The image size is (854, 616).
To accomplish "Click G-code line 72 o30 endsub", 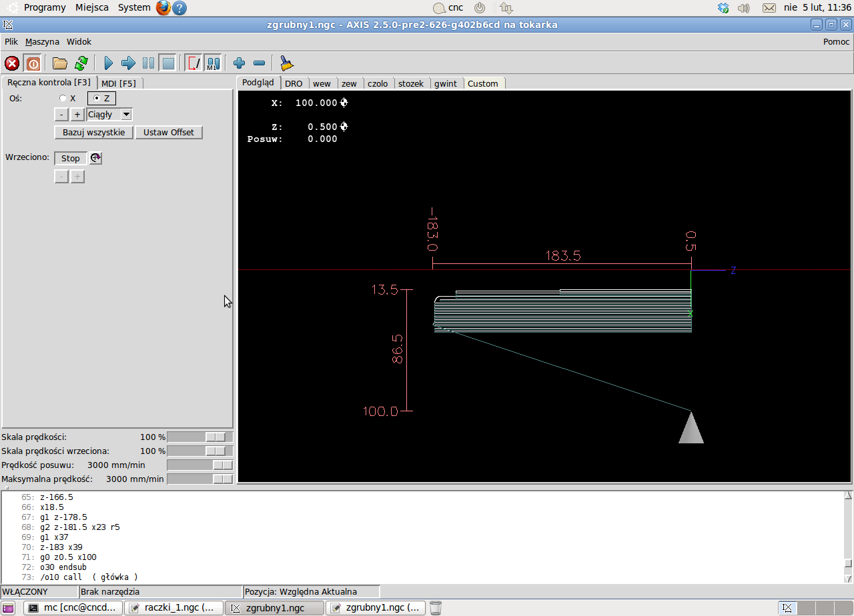I will (x=63, y=567).
